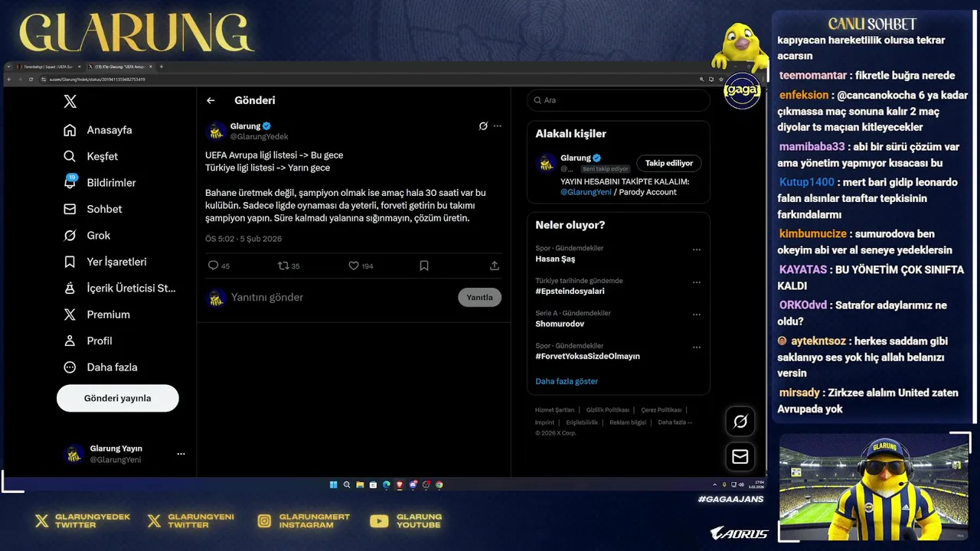Viewport: 980px width, 551px height.
Task: Open the Windows Start menu
Action: click(x=334, y=484)
